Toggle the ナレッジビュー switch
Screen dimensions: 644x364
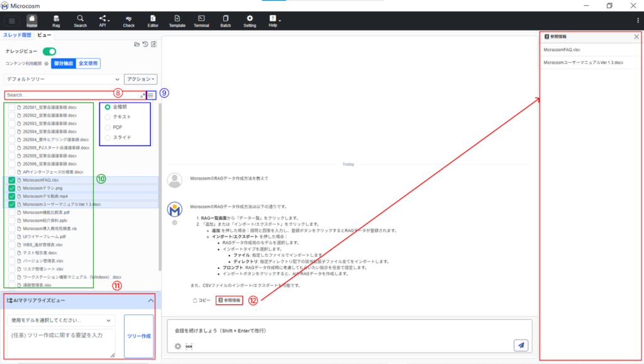pos(49,52)
